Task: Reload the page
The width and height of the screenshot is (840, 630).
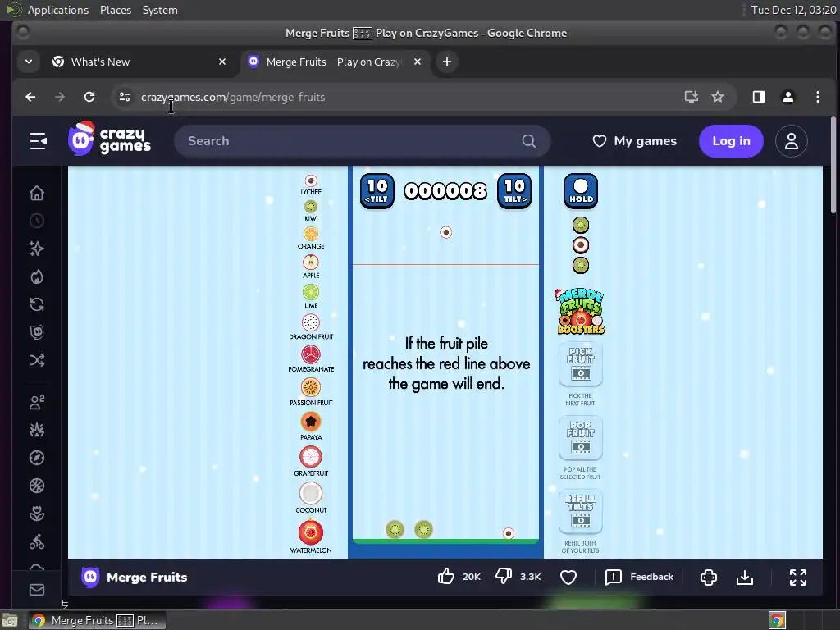Action: (89, 97)
